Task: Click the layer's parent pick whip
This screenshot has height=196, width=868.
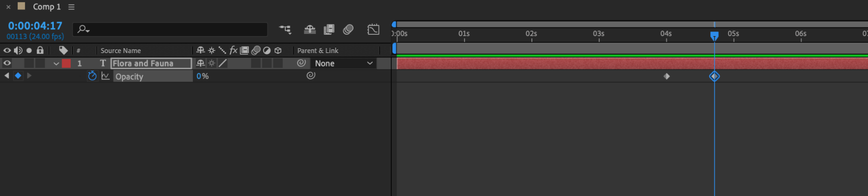Action: click(x=301, y=63)
